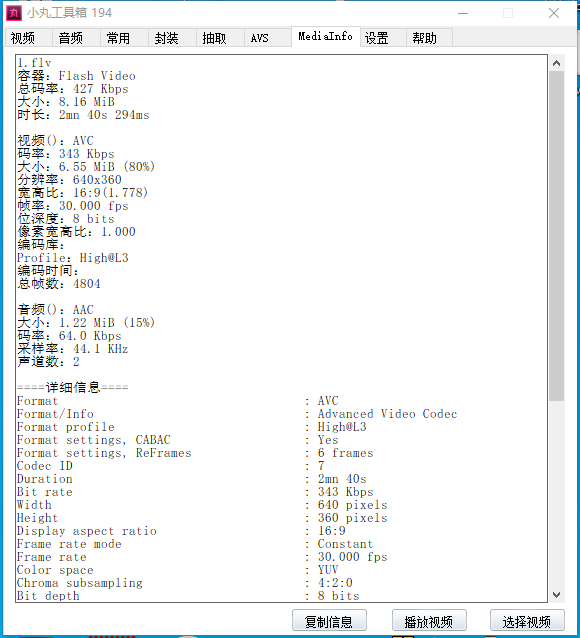Click the Bit rate label
Viewport: 580px width, 638px height.
click(x=45, y=492)
